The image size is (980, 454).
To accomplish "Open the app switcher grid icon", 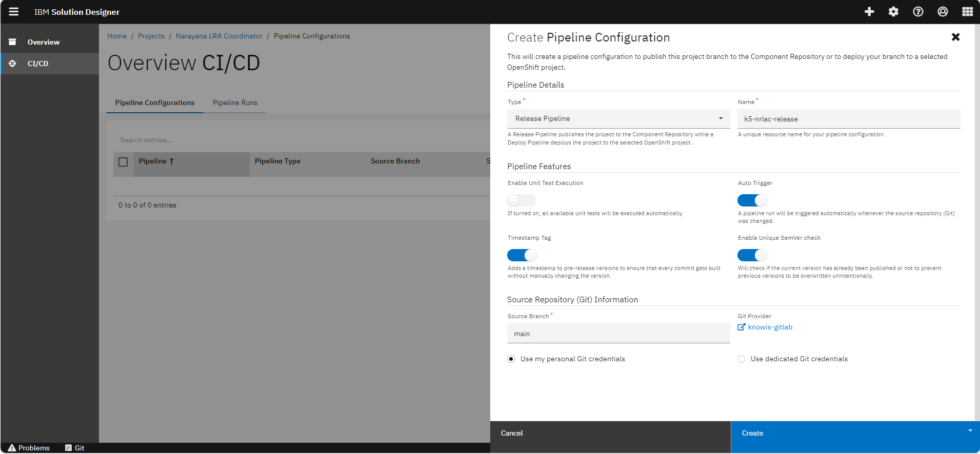I will coord(967,12).
